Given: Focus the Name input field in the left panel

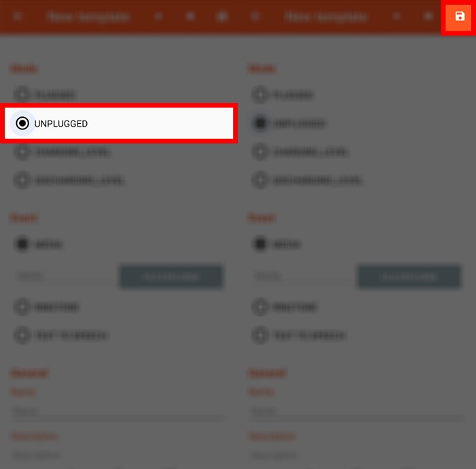Looking at the screenshot, I should tap(118, 412).
